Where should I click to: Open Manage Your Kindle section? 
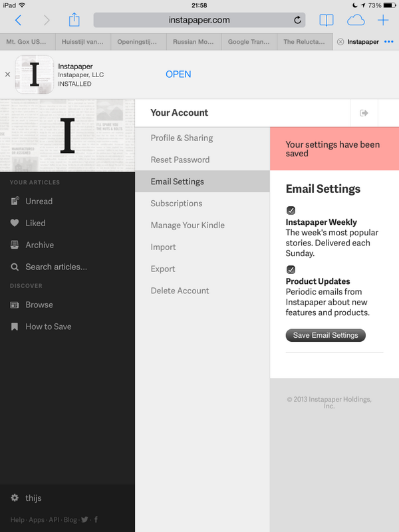pos(202,225)
